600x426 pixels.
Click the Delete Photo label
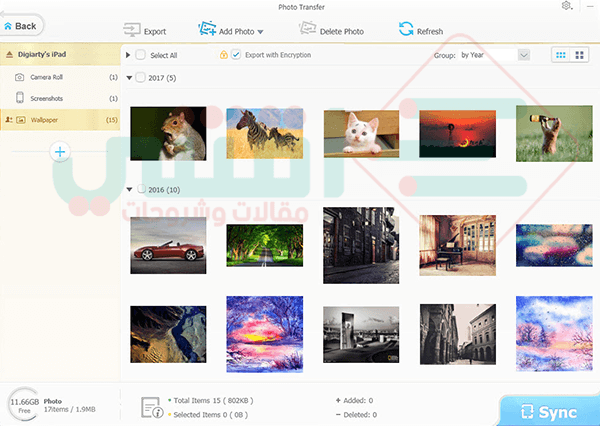click(342, 32)
